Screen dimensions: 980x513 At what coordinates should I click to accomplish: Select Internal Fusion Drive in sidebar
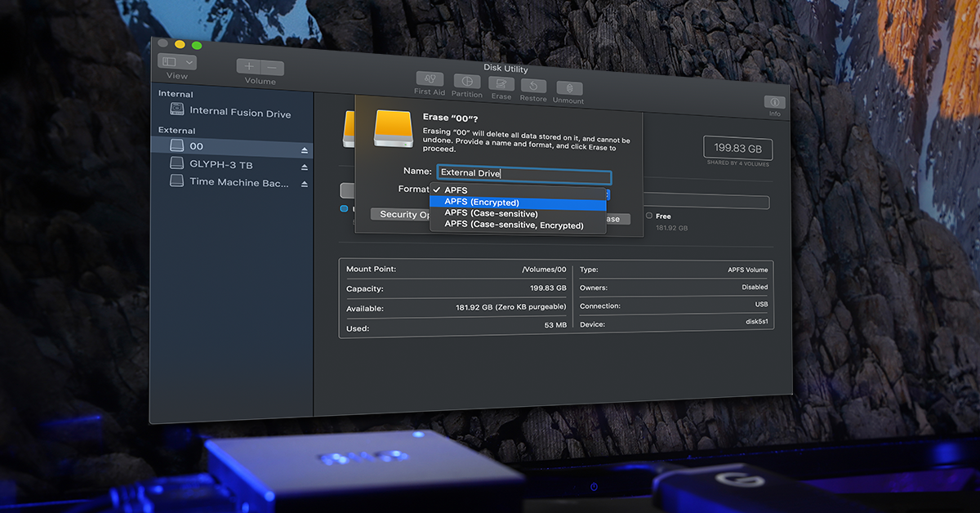[x=231, y=111]
